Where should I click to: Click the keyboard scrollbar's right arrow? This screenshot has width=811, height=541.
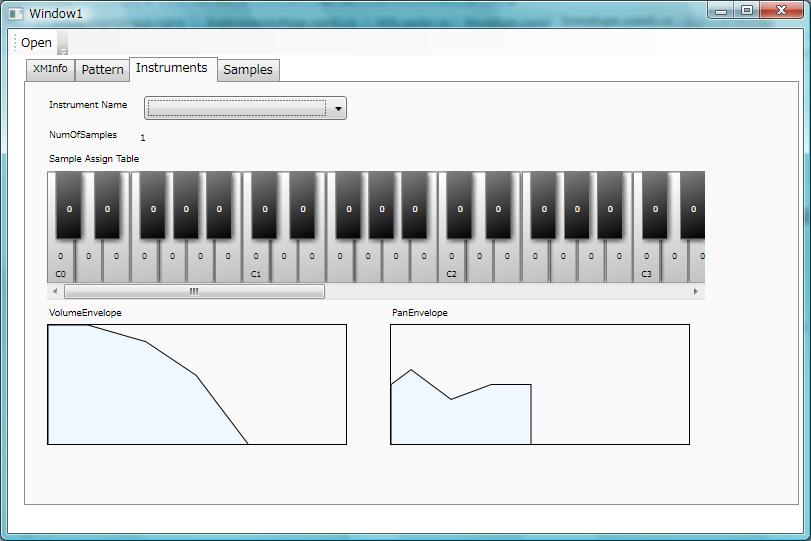click(696, 292)
